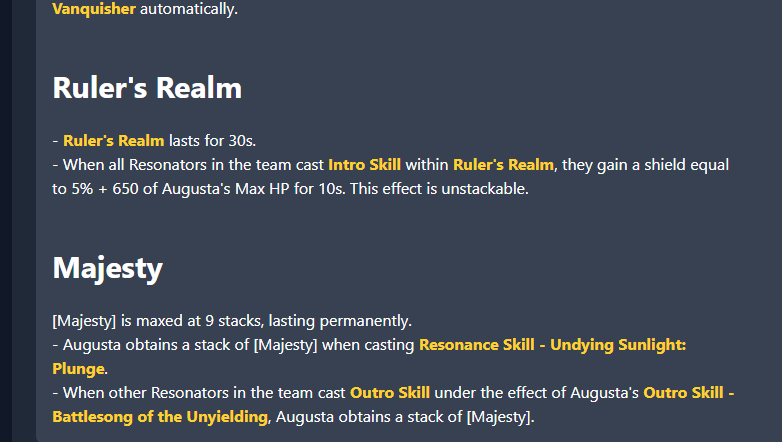Click 'under the effect of Augusta's' text
Screen dimensions: 782x442
click(x=530, y=393)
